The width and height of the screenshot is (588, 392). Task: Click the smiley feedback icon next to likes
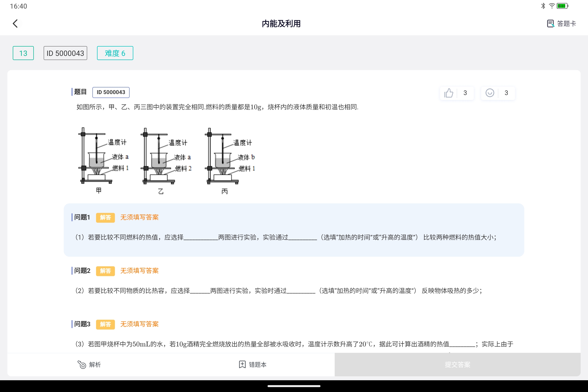click(x=490, y=93)
